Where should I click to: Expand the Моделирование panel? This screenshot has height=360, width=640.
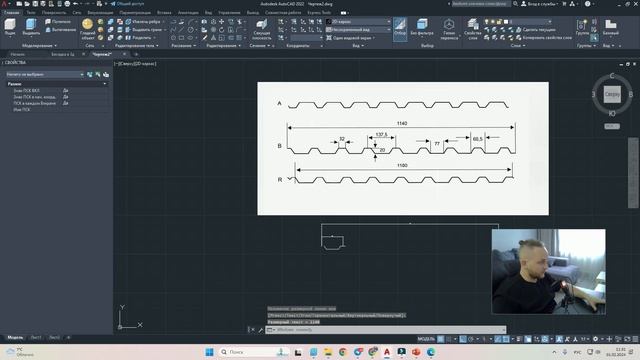click(40, 46)
